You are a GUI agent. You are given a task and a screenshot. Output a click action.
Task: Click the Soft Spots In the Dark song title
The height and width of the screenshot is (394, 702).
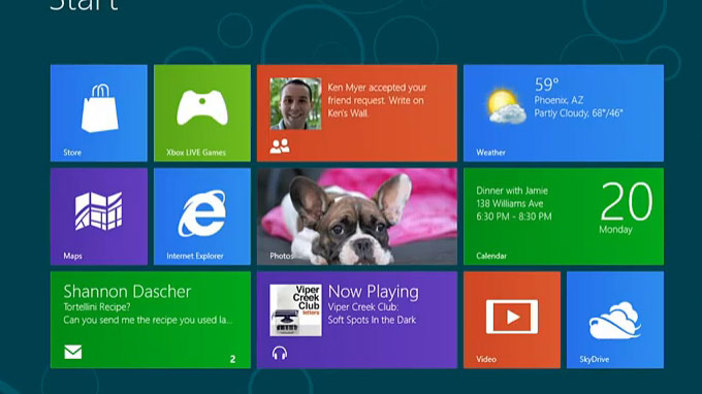[x=372, y=320]
